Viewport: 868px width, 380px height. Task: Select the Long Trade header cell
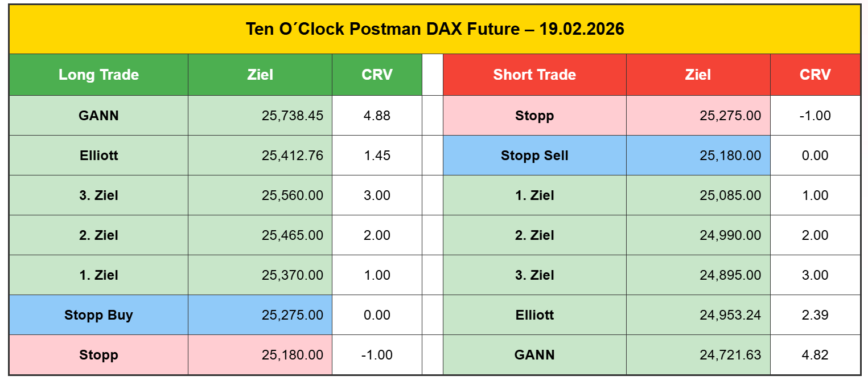point(98,75)
